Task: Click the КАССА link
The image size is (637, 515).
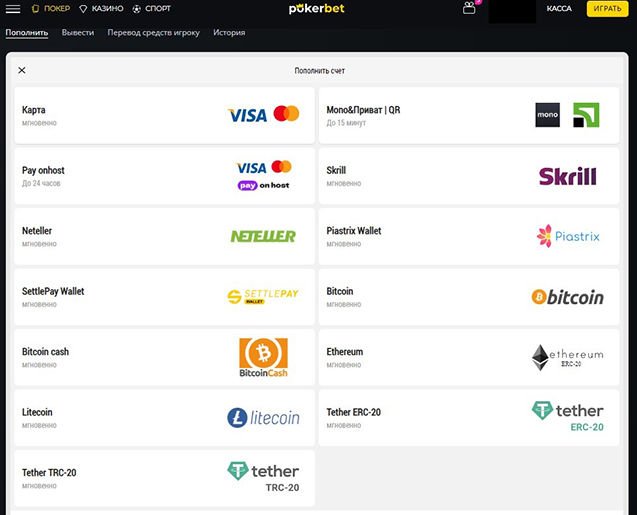Action: (x=559, y=9)
